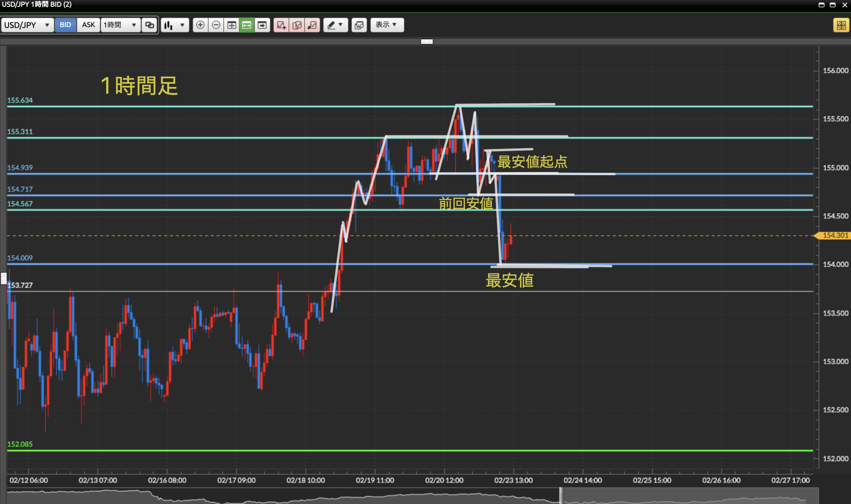Click the chart link chain icon
The width and height of the screenshot is (851, 504).
150,25
